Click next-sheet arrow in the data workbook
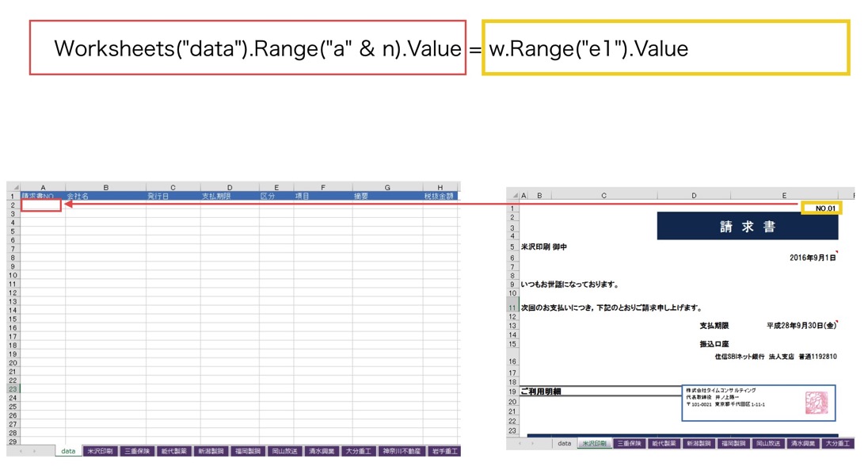The image size is (868, 474). click(33, 451)
